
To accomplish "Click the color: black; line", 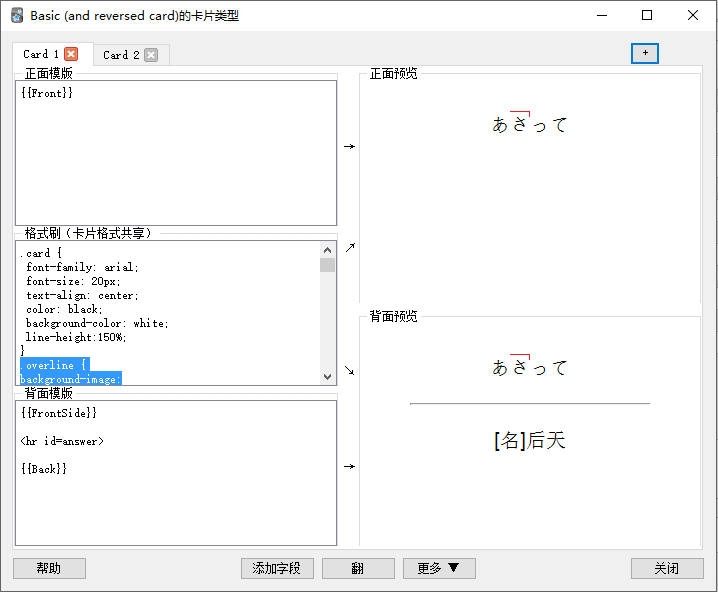I will pyautogui.click(x=64, y=310).
